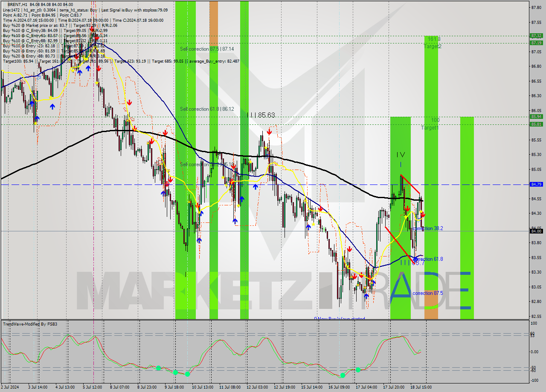Click the 'I V' wave label

tap(401, 154)
